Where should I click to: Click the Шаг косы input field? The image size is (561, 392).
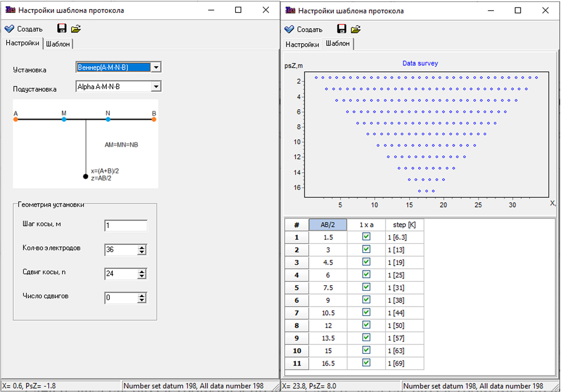click(126, 225)
